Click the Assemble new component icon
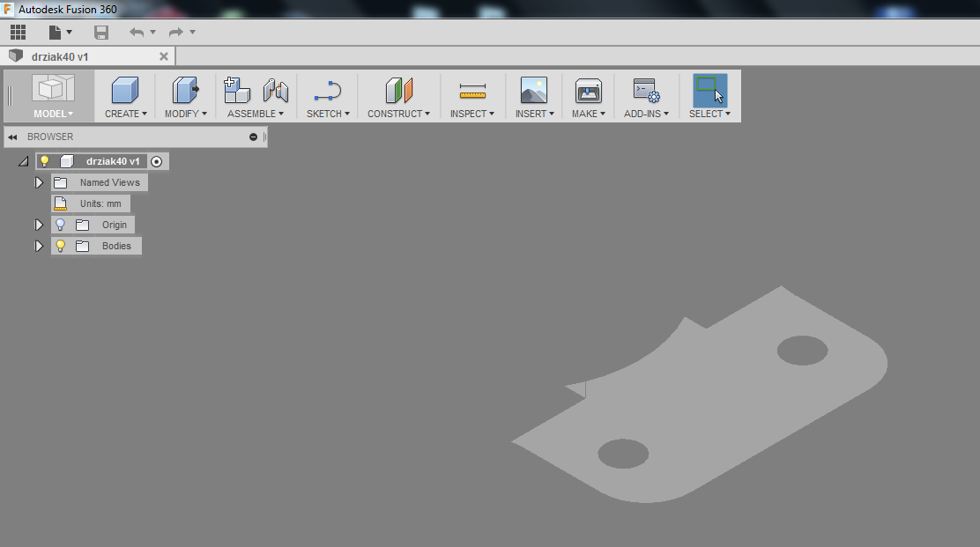 (x=237, y=90)
